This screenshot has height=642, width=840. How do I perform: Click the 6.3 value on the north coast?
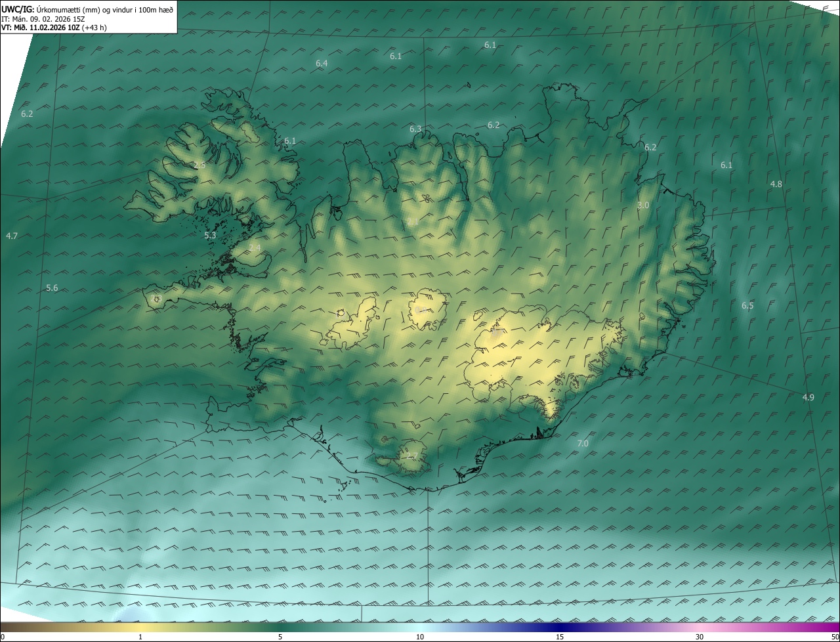tap(415, 129)
